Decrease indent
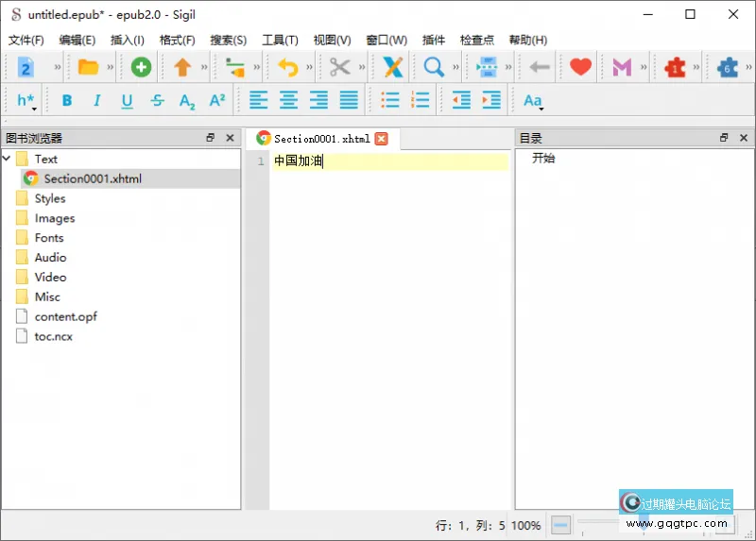Screen dimensions: 756x541 [x=461, y=100]
